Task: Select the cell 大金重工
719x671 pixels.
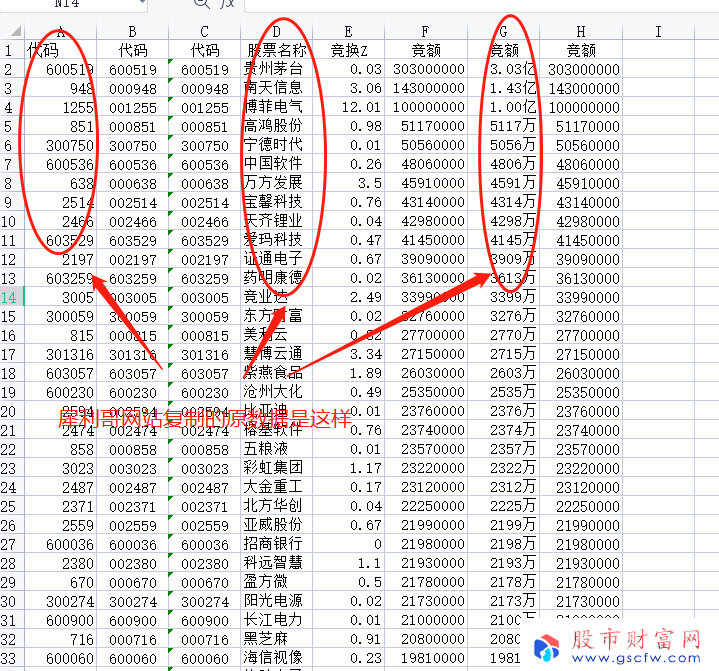Action: point(277,488)
